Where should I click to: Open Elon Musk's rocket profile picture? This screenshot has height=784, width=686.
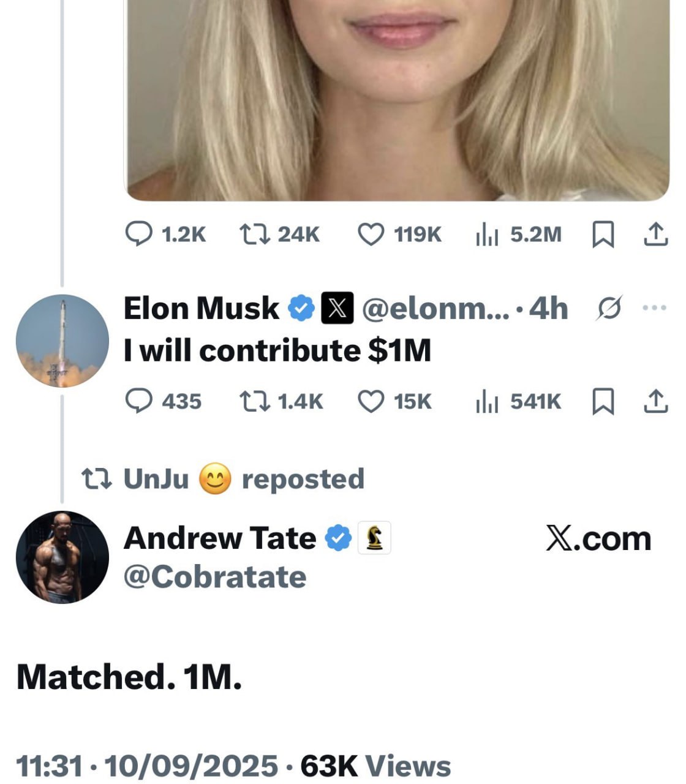click(62, 341)
